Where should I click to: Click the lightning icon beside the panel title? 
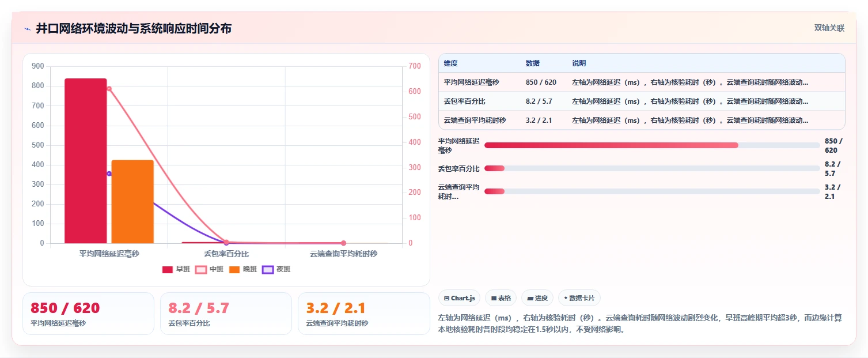(x=27, y=29)
